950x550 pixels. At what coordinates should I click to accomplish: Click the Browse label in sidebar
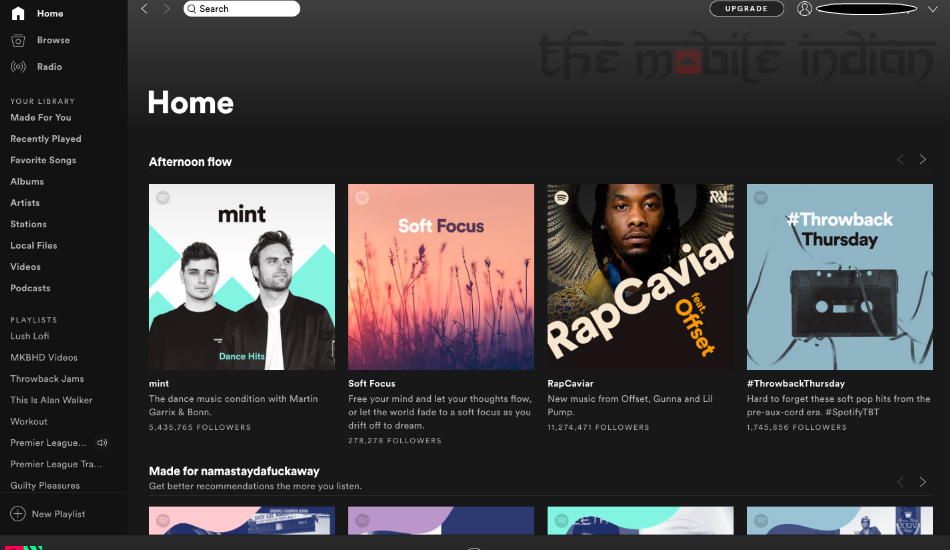point(53,40)
